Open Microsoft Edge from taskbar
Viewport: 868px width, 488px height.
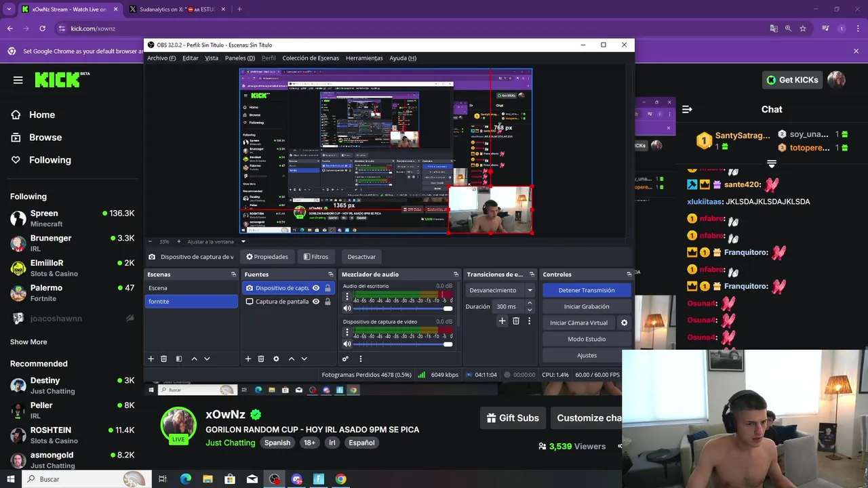[x=186, y=479]
